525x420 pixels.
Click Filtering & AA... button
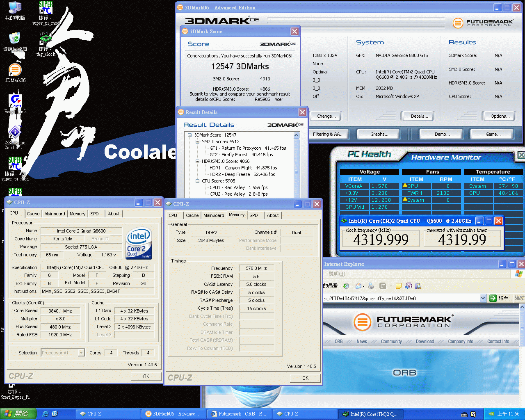coord(328,134)
